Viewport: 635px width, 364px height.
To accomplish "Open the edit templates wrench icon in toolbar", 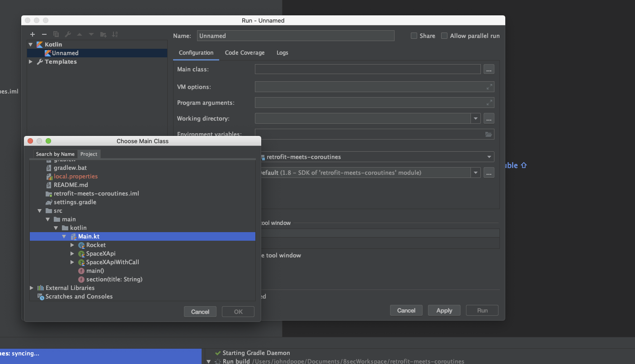I will (x=68, y=34).
